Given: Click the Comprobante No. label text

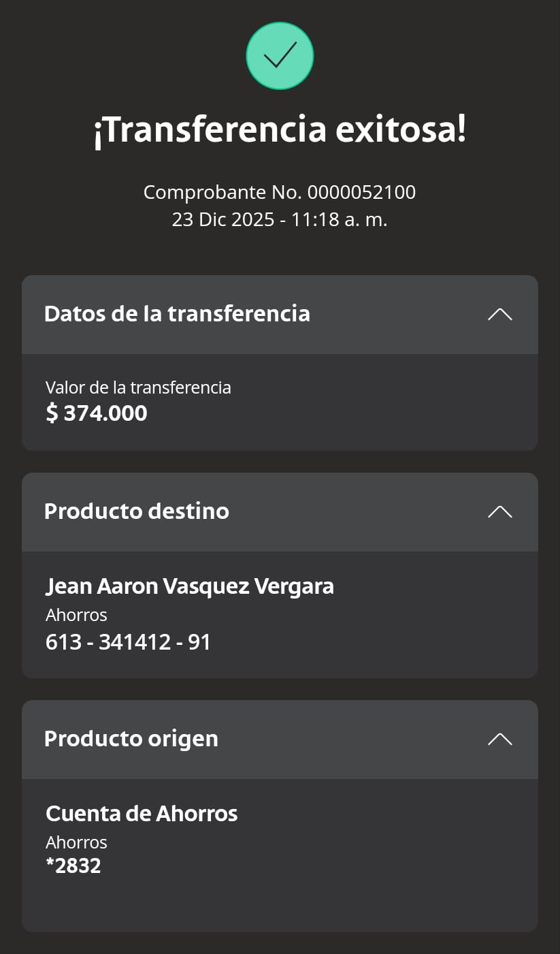Looking at the screenshot, I should 223,193.
